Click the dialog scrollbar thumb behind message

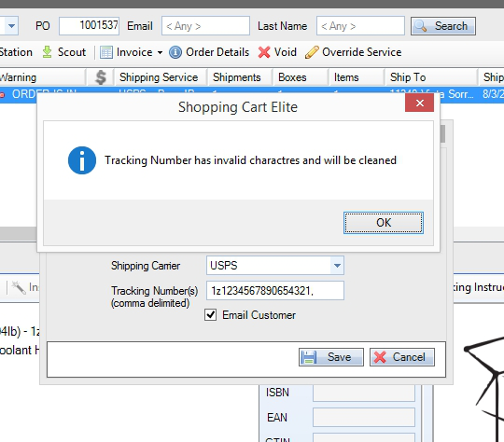pos(442,133)
